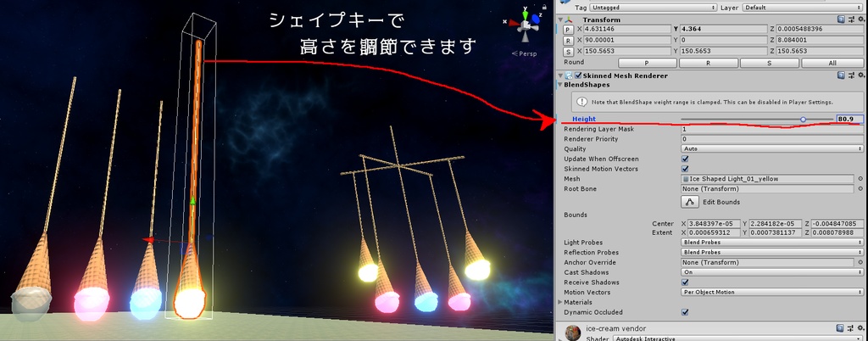Open object picker for Root Bone field

pyautogui.click(x=861, y=189)
